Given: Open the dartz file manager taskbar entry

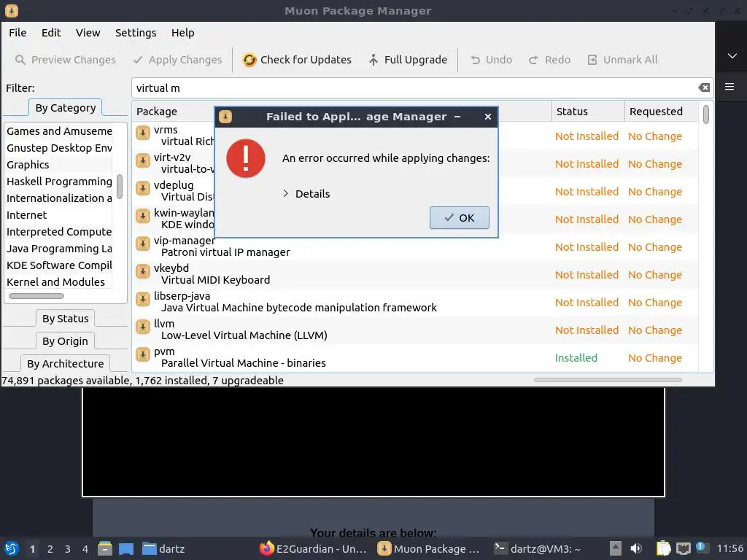Looking at the screenshot, I should click(163, 549).
